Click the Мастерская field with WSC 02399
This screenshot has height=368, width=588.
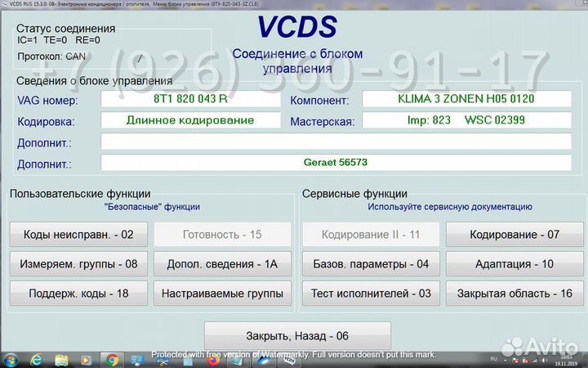tap(466, 120)
